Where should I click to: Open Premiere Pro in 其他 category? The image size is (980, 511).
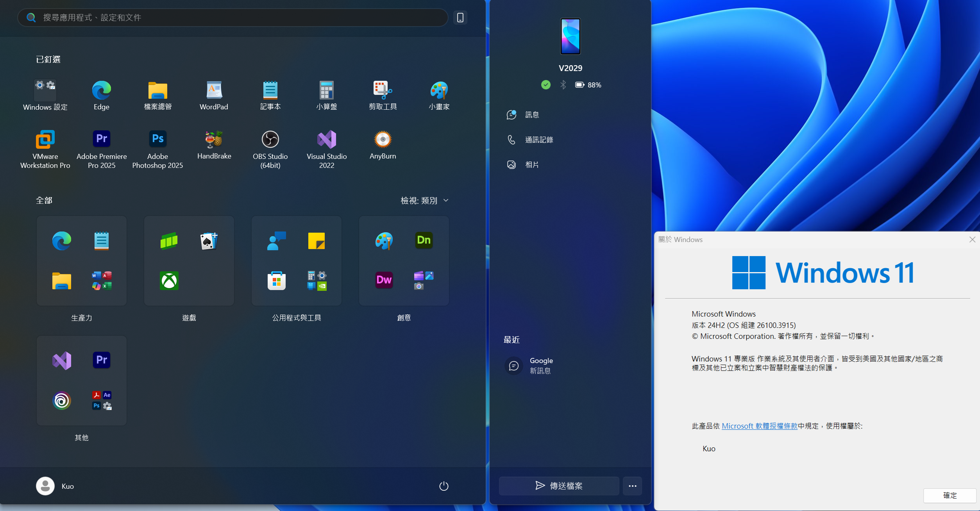point(102,360)
